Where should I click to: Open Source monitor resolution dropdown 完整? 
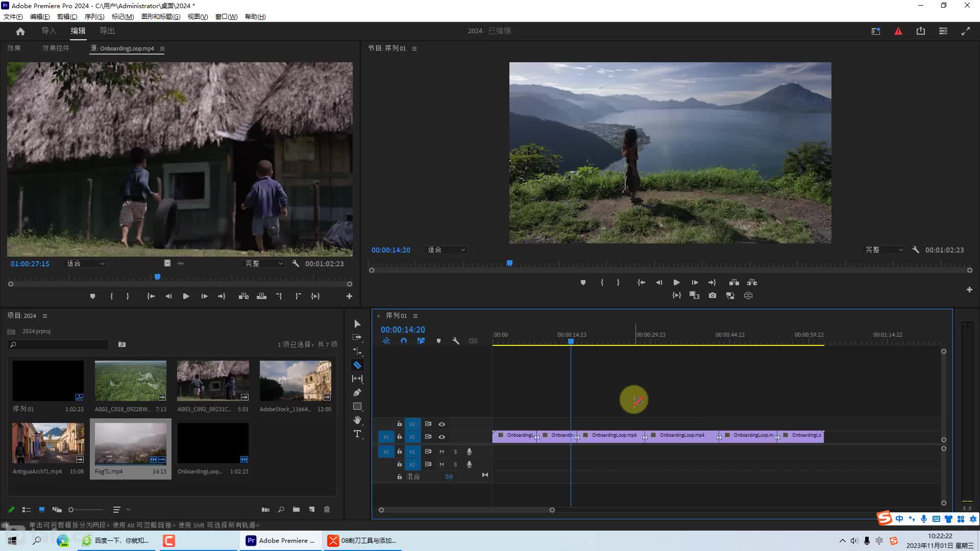pyautogui.click(x=263, y=264)
